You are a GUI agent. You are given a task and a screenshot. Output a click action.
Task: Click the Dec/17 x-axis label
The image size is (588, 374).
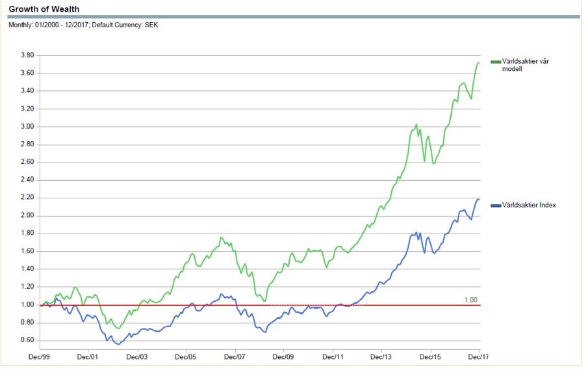coord(478,356)
